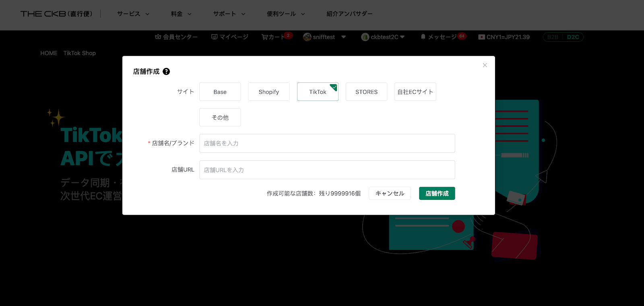The width and height of the screenshot is (644, 306).
Task: Go to HOME breadcrumb
Action: 49,53
